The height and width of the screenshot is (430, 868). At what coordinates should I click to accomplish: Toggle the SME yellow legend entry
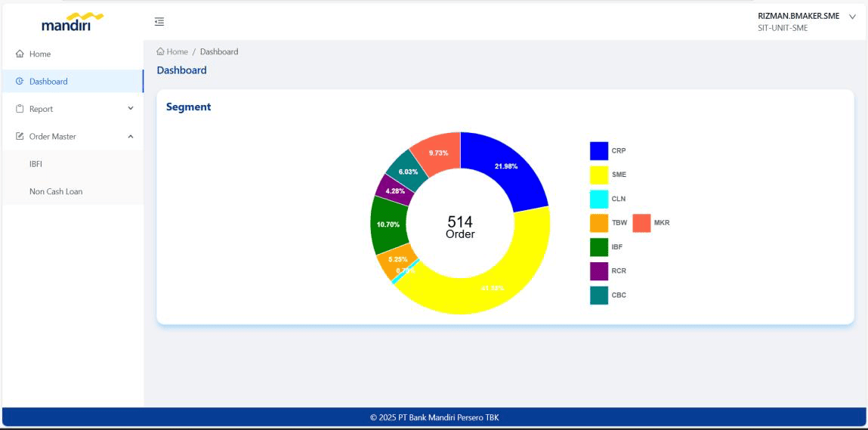click(x=608, y=175)
